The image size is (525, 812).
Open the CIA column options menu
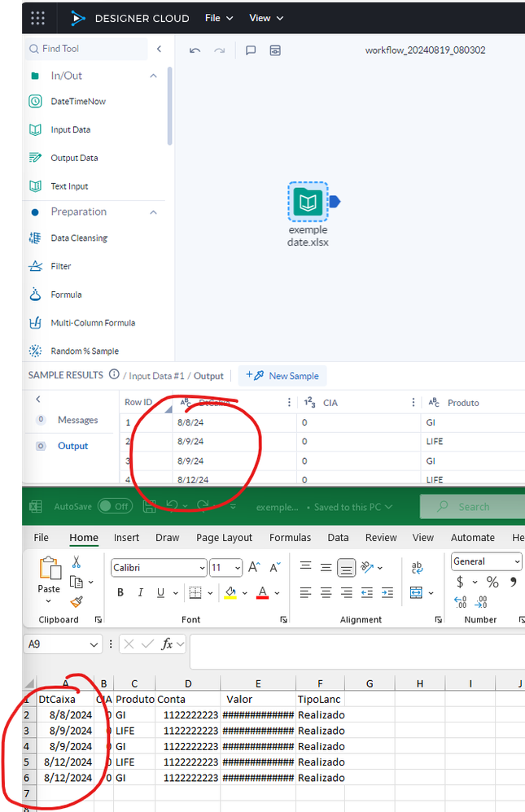coord(413,403)
